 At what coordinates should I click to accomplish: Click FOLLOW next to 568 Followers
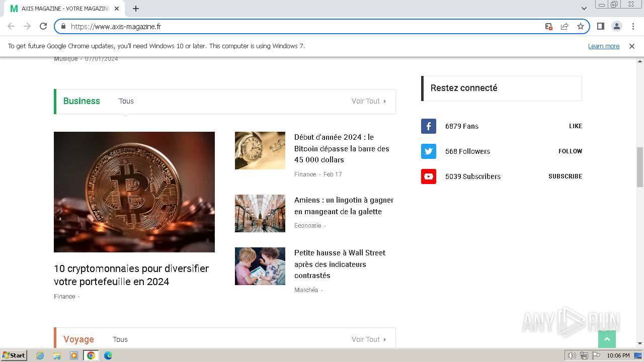click(x=570, y=151)
